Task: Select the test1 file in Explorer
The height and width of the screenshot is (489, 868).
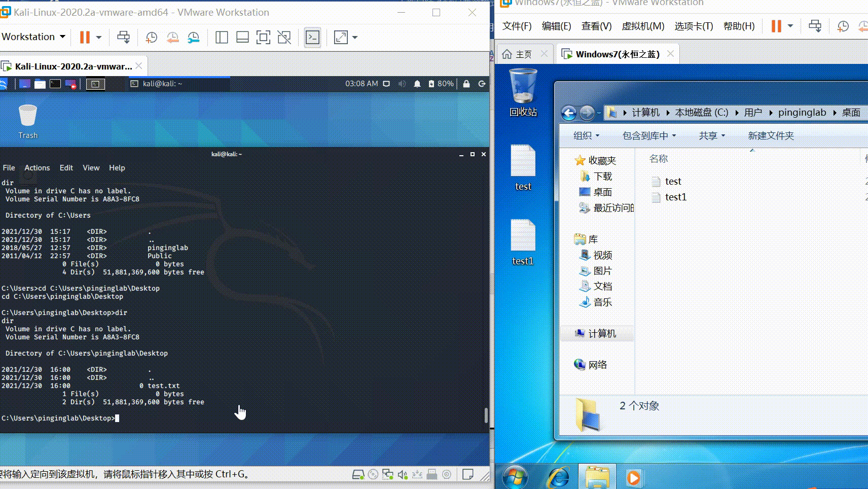Action: (x=675, y=197)
